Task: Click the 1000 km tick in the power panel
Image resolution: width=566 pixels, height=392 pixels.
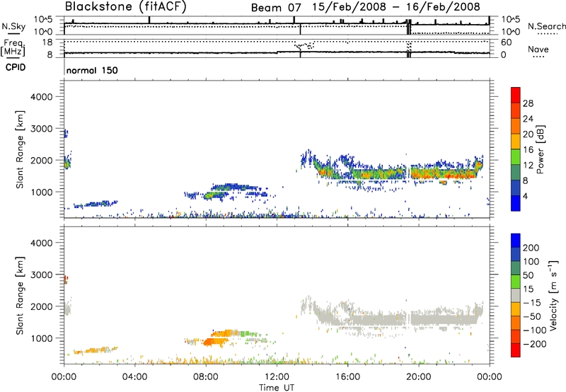Action: click(42, 192)
